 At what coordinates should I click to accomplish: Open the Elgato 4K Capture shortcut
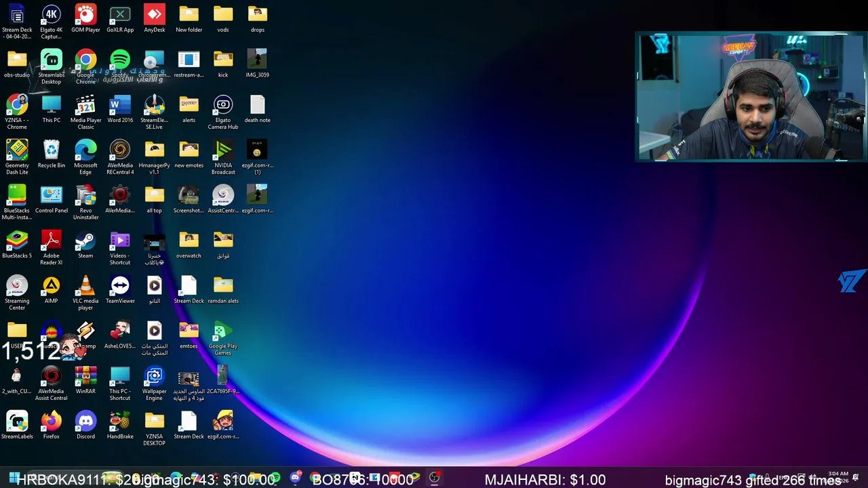tap(51, 22)
